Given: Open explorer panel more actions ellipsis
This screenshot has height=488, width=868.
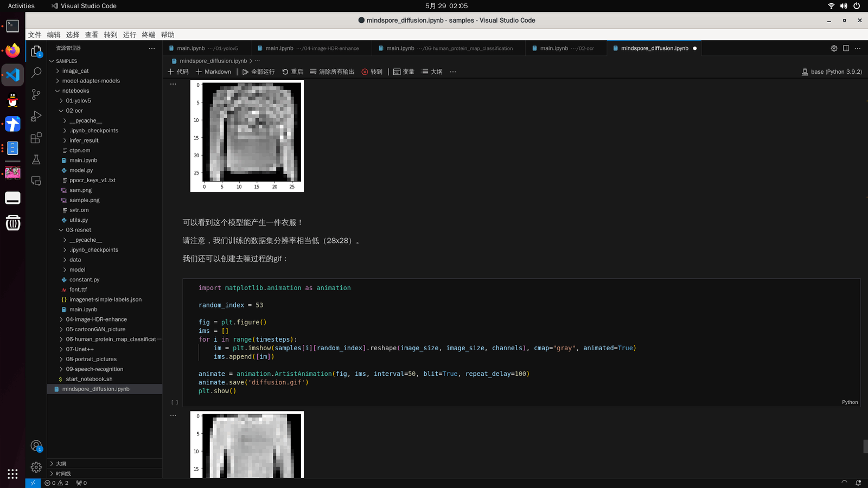Looking at the screenshot, I should pos(152,48).
